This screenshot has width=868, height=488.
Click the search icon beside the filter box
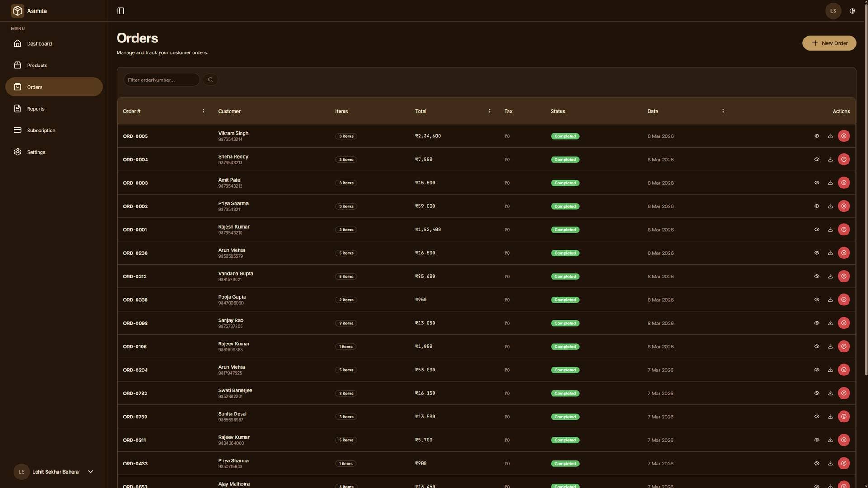[210, 80]
